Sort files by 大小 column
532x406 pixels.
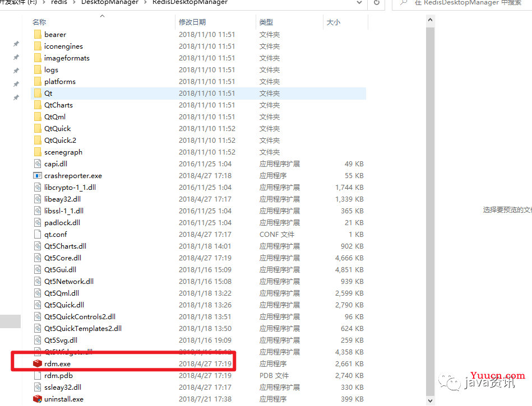coord(333,22)
